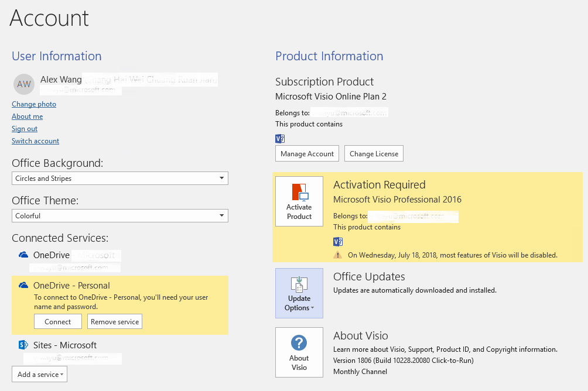The width and height of the screenshot is (588, 391).
Task: Click the Visio icon under Activation Required
Action: (338, 242)
